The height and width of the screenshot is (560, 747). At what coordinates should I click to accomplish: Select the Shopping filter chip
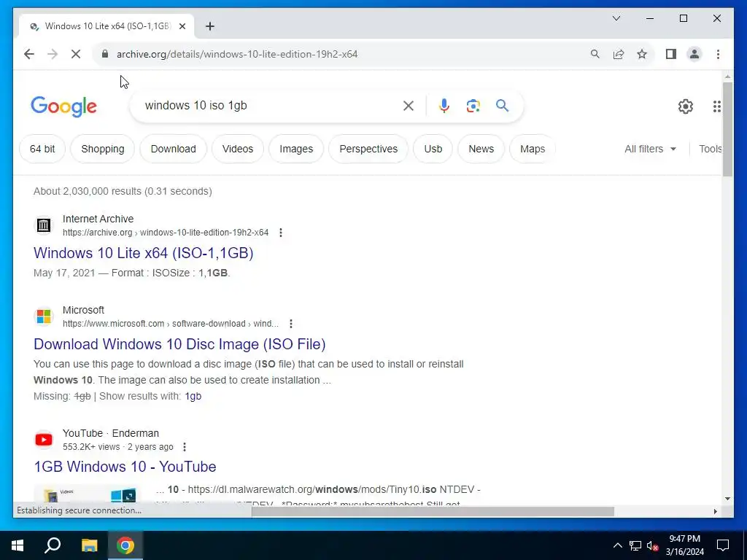(102, 149)
